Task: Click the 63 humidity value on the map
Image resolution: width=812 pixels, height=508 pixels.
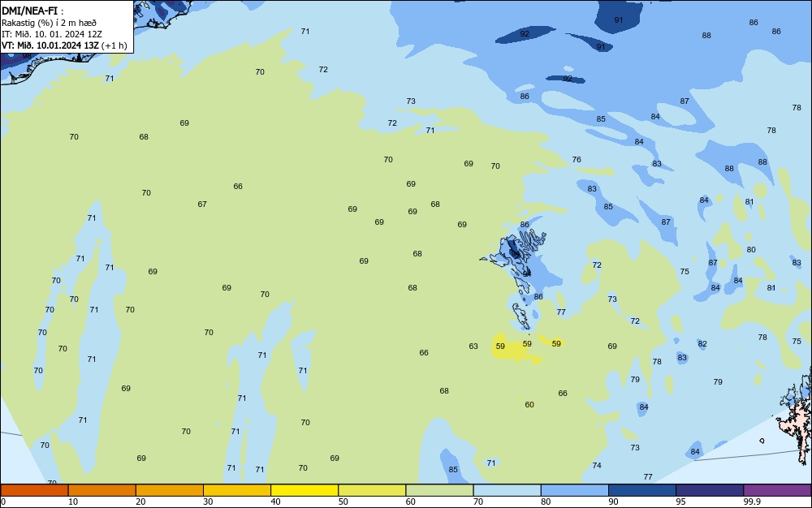Action: 473,346
